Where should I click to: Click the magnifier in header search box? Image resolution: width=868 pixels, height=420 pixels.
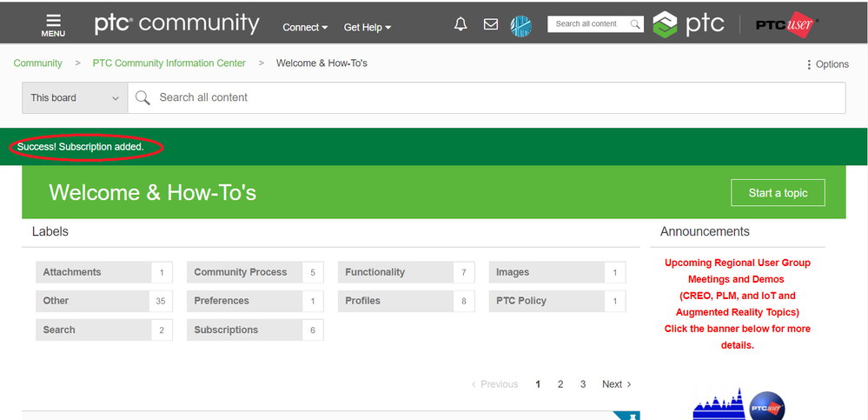pos(635,23)
